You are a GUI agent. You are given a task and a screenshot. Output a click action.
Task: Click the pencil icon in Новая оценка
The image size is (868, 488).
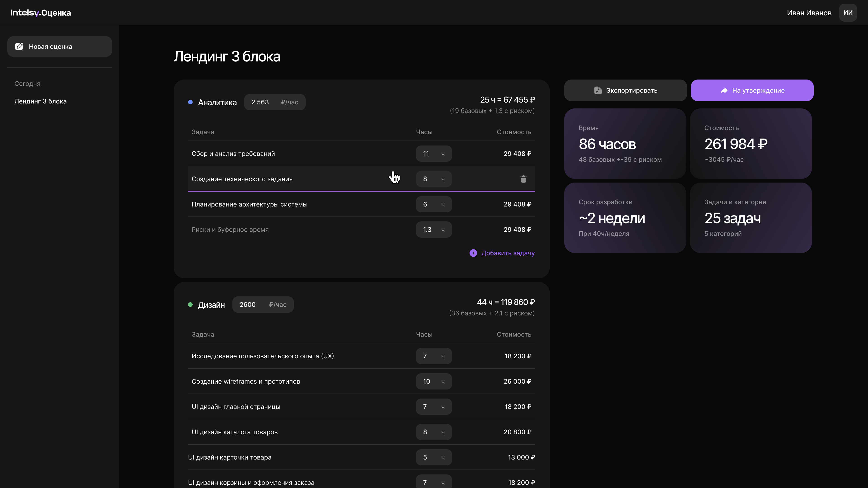pyautogui.click(x=19, y=47)
